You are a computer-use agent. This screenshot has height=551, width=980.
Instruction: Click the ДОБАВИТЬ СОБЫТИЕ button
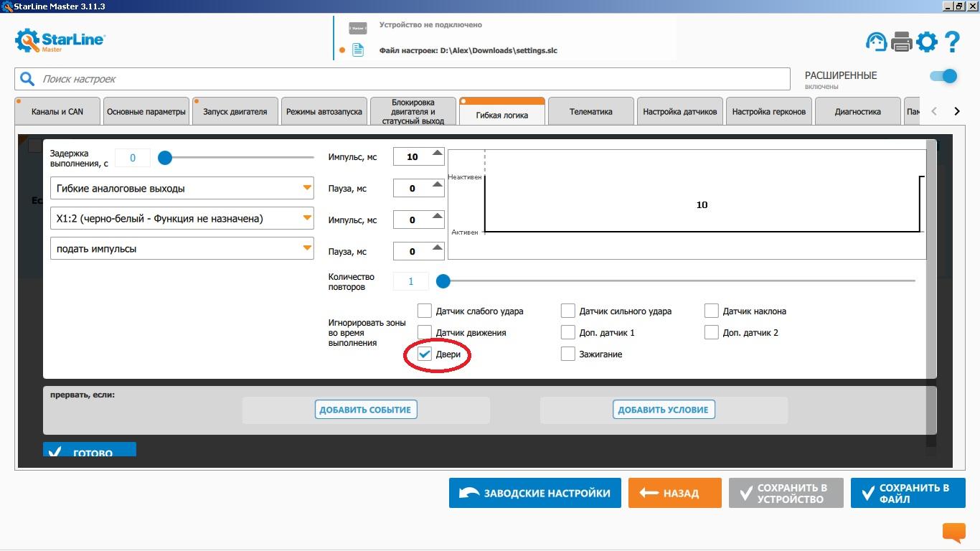tap(366, 410)
